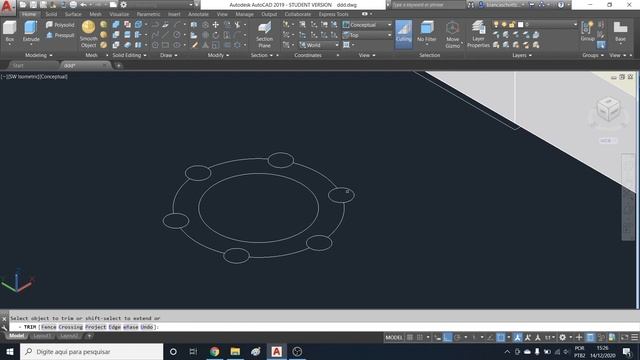Open Windows Task View
Viewport: 640px width, 360px height.
point(193,351)
